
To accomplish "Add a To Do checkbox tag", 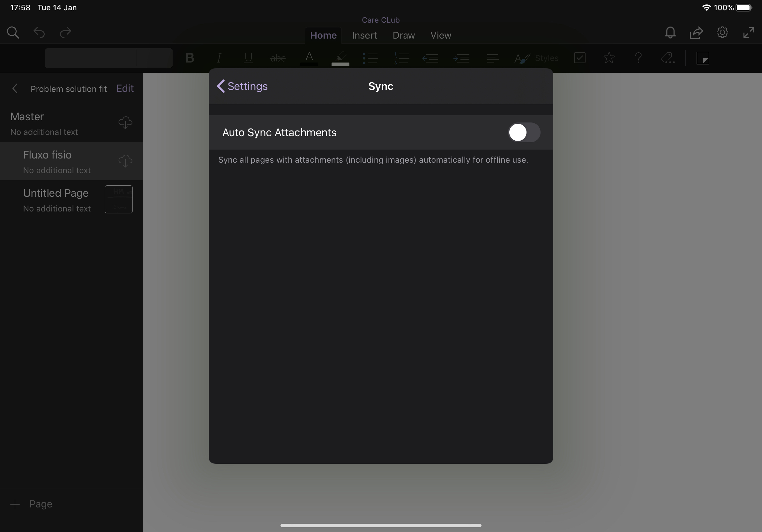I will click(x=579, y=58).
